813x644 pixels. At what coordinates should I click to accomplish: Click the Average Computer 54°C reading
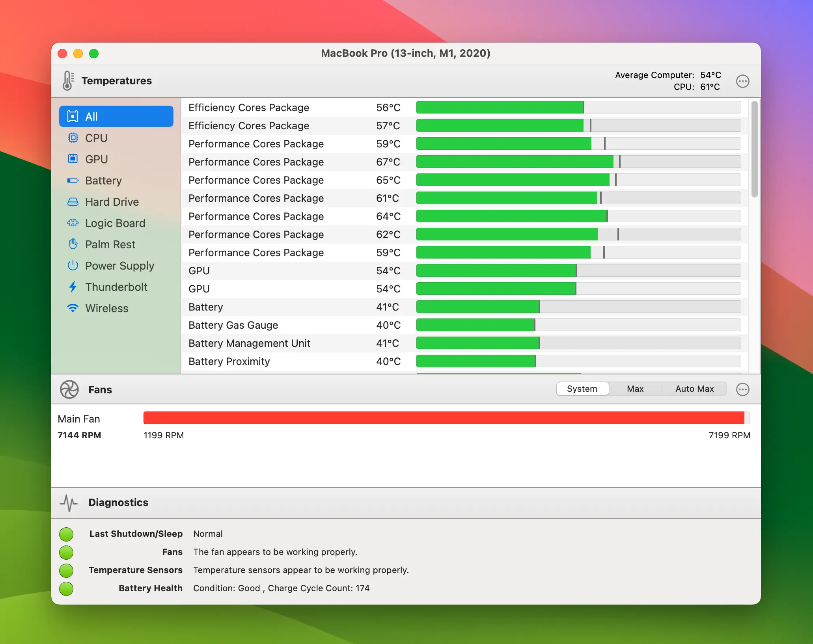point(668,75)
